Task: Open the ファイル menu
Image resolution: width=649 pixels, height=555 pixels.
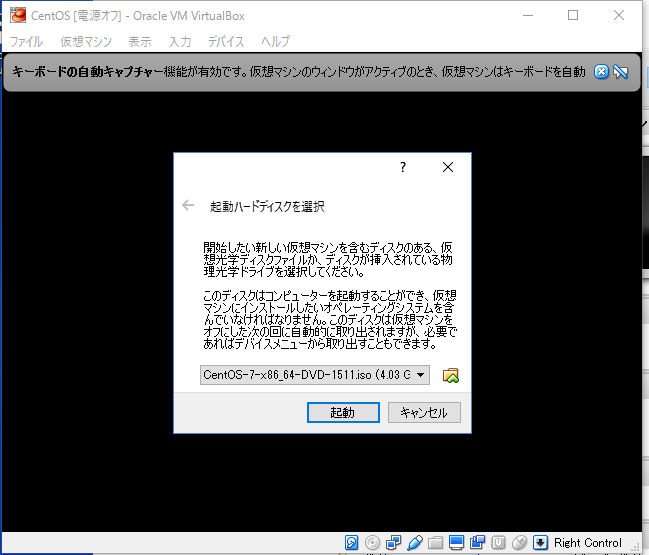Action: pyautogui.click(x=26, y=41)
